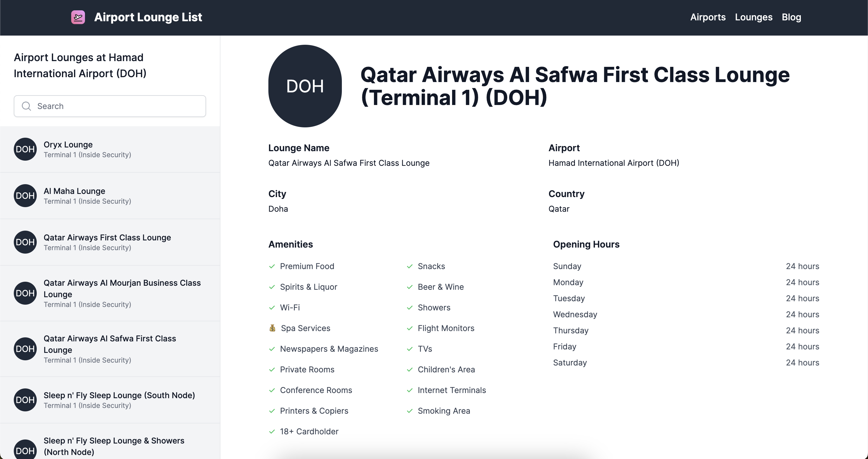Image resolution: width=868 pixels, height=459 pixels.
Task: Click the checkmark next to Premium Food
Action: (272, 267)
